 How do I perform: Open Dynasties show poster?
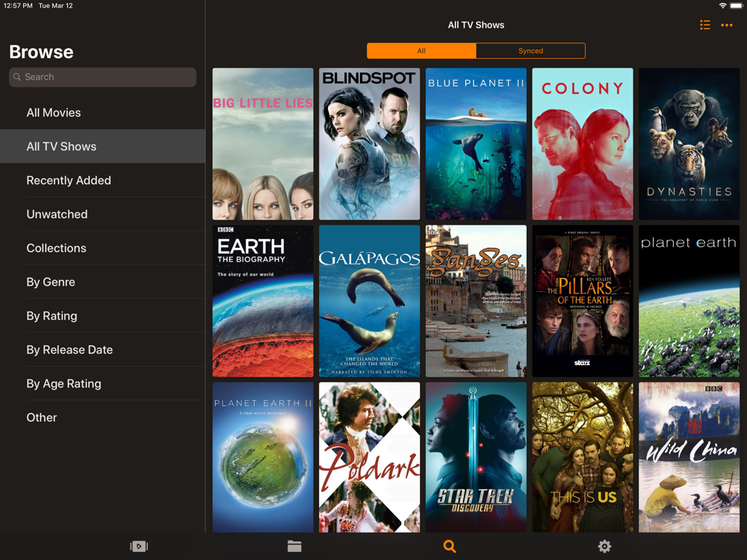tap(689, 144)
